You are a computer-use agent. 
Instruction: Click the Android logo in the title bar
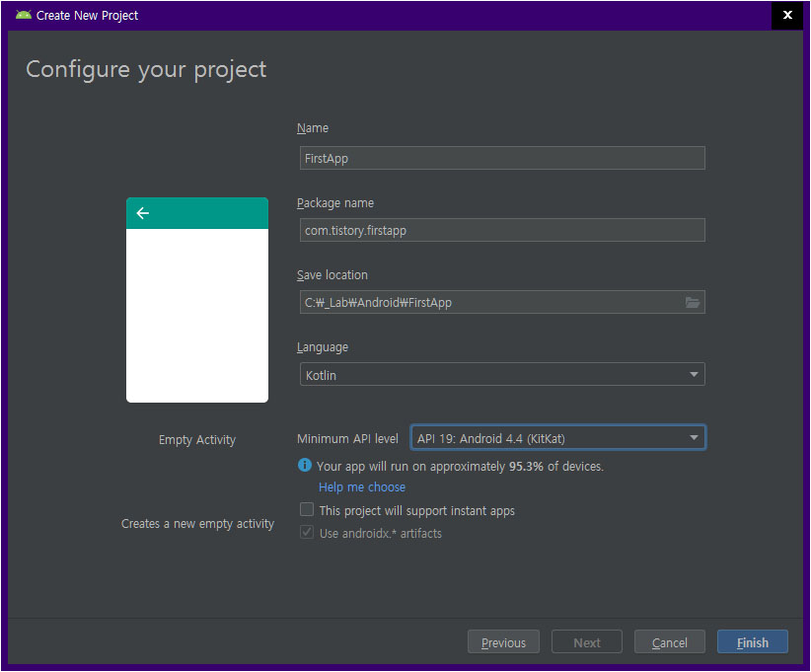24,15
